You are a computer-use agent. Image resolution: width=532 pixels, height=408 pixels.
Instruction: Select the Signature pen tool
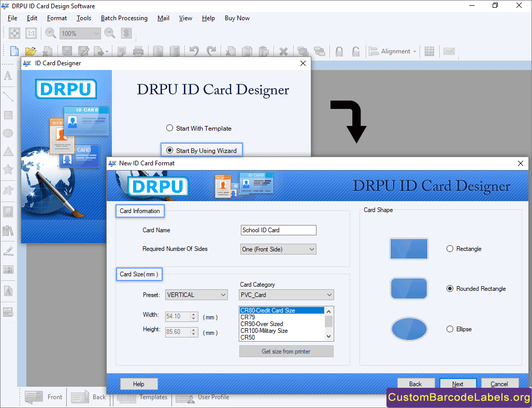(x=8, y=251)
